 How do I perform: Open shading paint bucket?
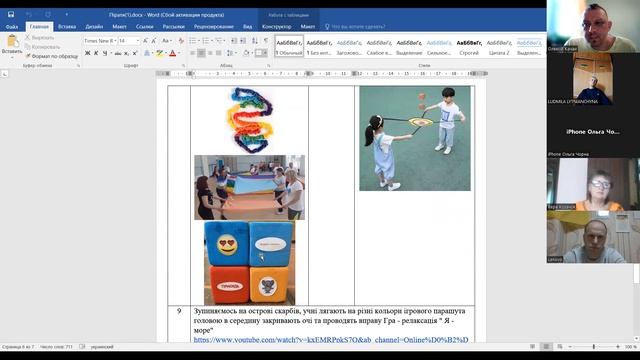[x=246, y=53]
